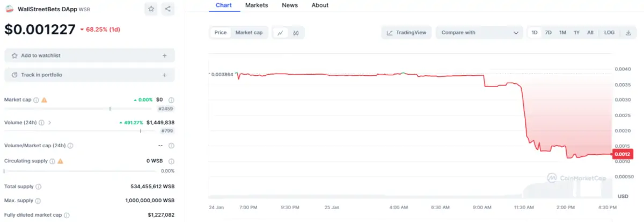The width and height of the screenshot is (644, 222).
Task: Show Volume/Market cap (24h) info icon
Action: coord(70,145)
